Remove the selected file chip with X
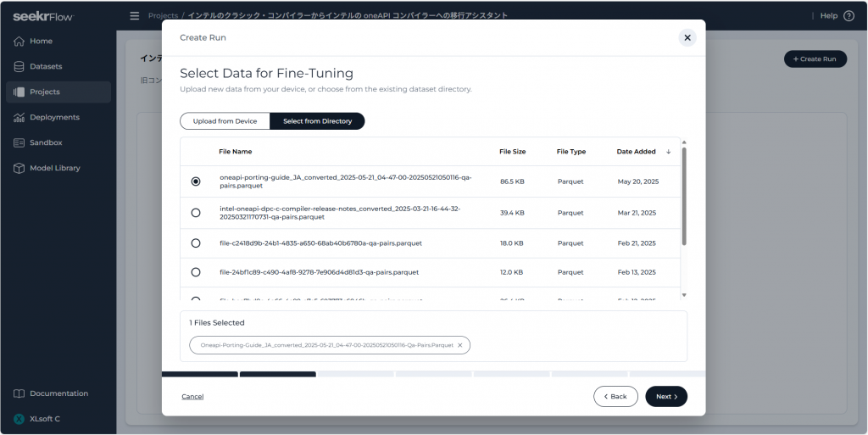The width and height of the screenshot is (868, 435). click(459, 345)
